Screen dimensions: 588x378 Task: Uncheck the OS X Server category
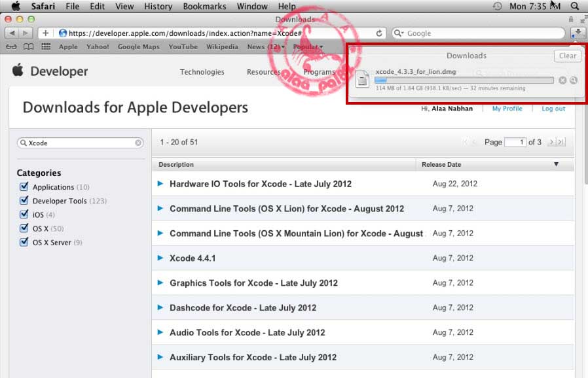point(24,242)
